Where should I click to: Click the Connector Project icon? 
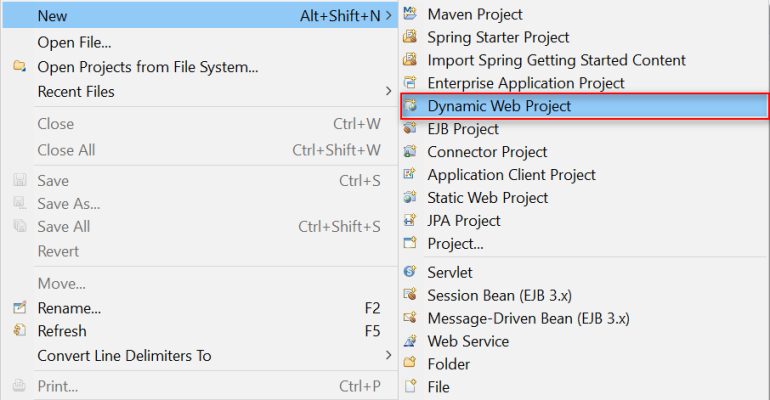410,151
